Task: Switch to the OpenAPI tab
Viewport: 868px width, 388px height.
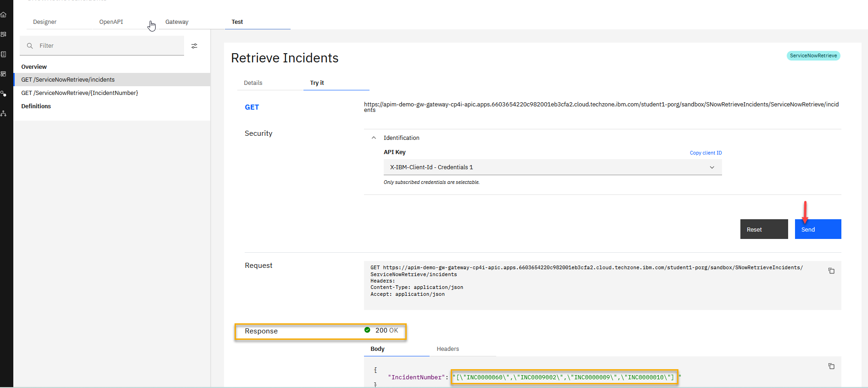Action: [x=111, y=22]
